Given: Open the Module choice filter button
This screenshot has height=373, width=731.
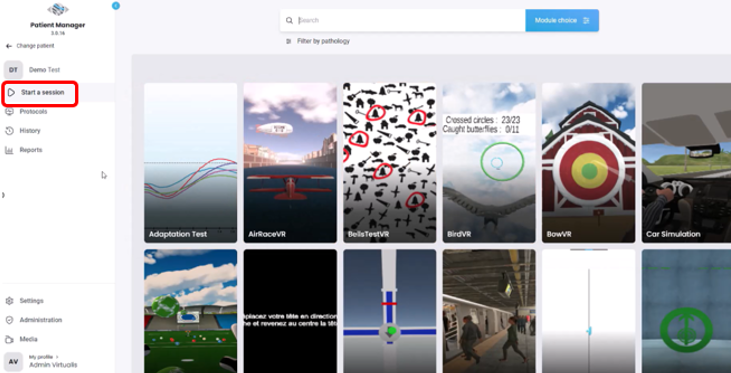Looking at the screenshot, I should click(562, 21).
